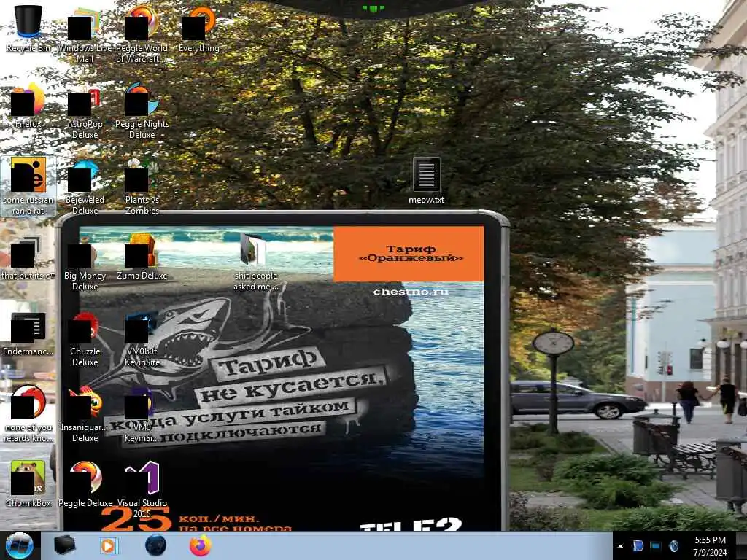Click the Plants vs Zombies icon
This screenshot has width=747, height=560.
click(142, 187)
